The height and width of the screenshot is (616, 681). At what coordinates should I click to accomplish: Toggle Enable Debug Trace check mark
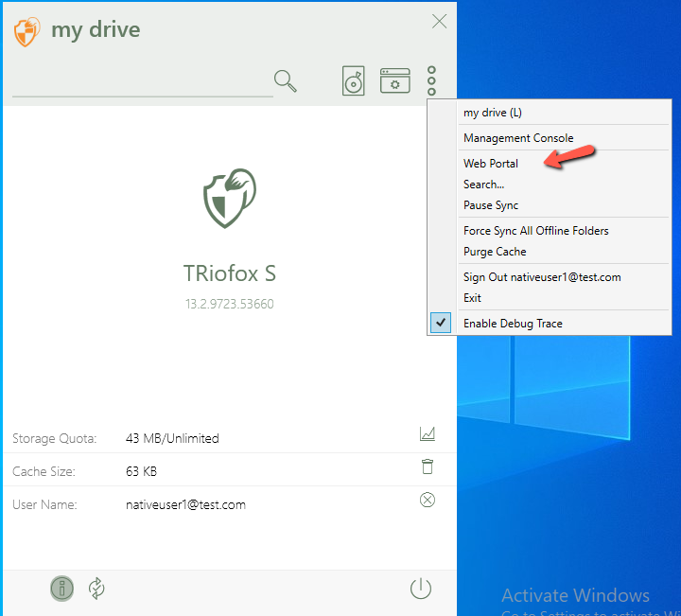click(441, 323)
